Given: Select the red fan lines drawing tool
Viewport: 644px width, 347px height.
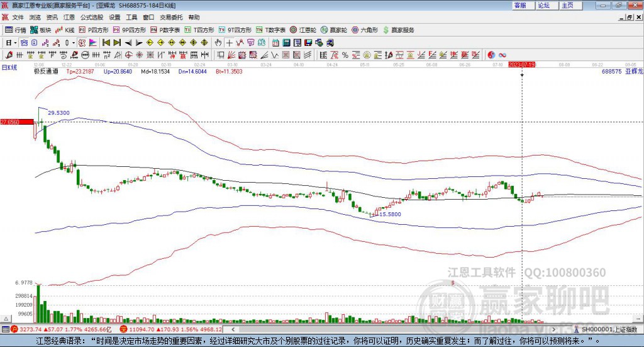Looking at the screenshot, I should [231, 55].
